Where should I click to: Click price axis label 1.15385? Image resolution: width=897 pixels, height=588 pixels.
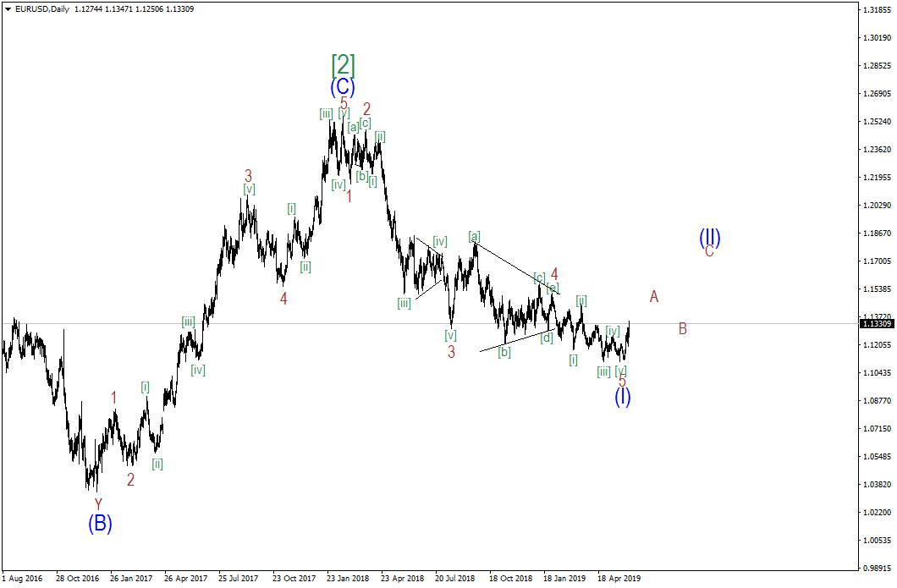click(x=877, y=289)
